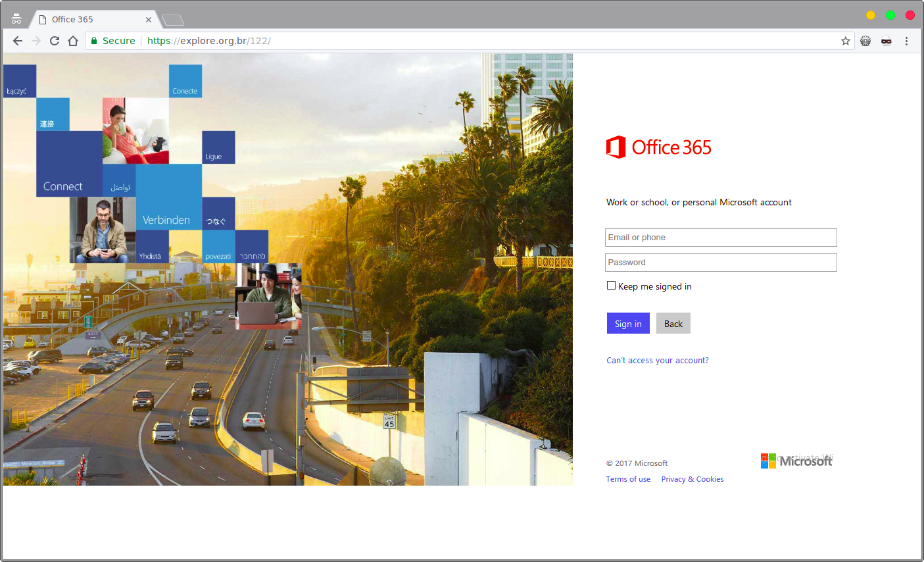Open the Terms of use link
The width and height of the screenshot is (924, 562).
pos(628,479)
